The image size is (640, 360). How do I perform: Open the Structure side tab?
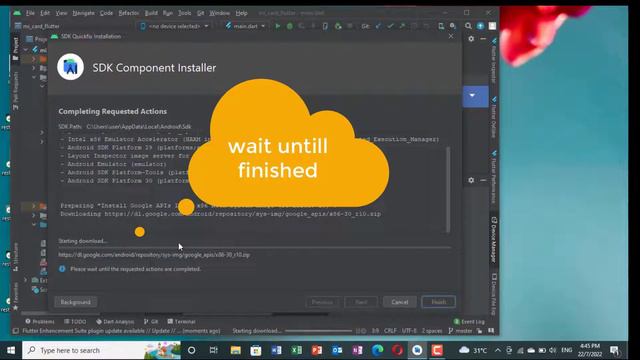click(x=16, y=257)
